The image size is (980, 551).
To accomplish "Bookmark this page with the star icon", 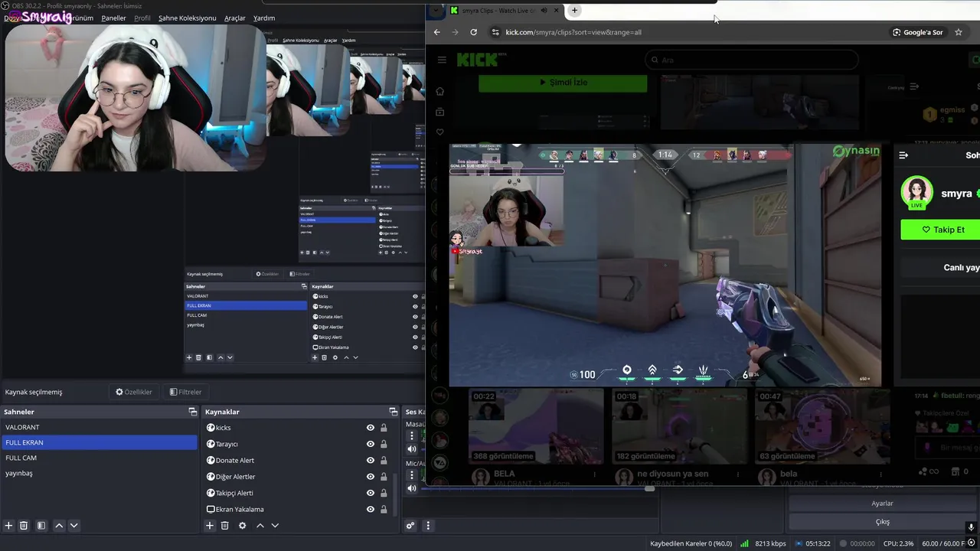I will (958, 32).
